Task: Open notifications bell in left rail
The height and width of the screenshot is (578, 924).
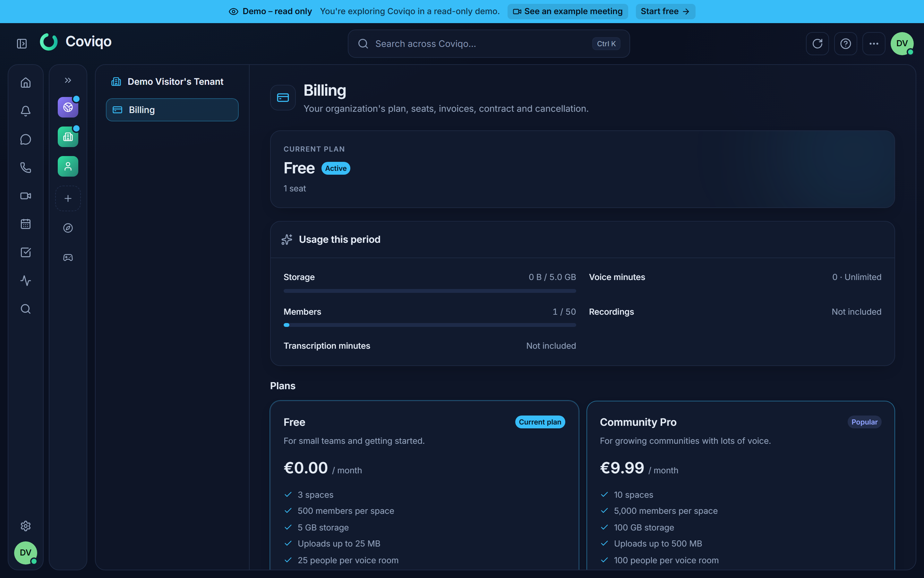Action: click(x=26, y=111)
